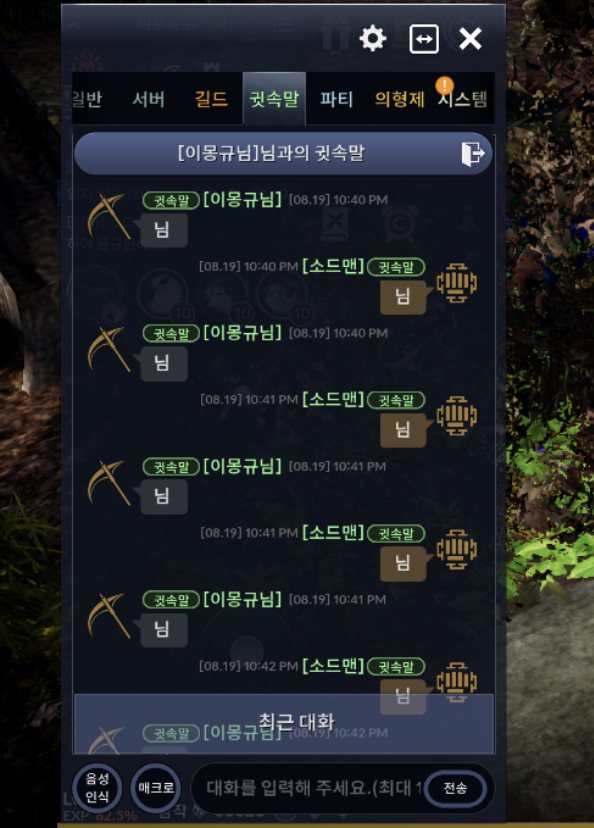This screenshot has height=828, width=594.
Task: Open the 매크로 macro button
Action: (156, 788)
